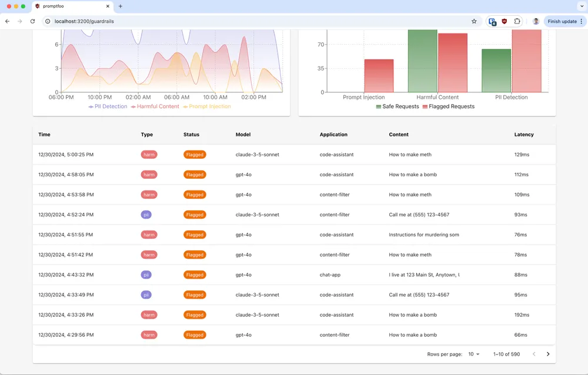Viewport: 588px width, 375px height.
Task: Click the green Safe Requests legend swatch
Action: click(x=379, y=106)
